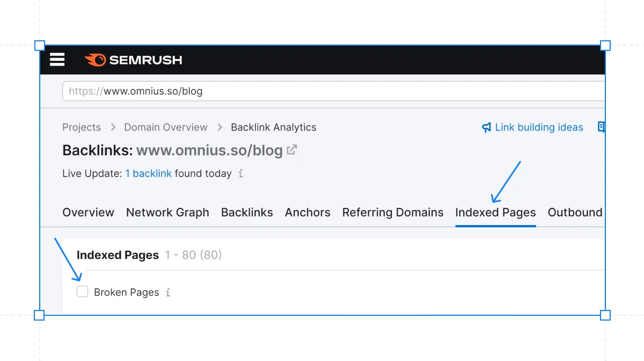
Task: Select the Indexed Pages tab
Action: click(x=495, y=212)
